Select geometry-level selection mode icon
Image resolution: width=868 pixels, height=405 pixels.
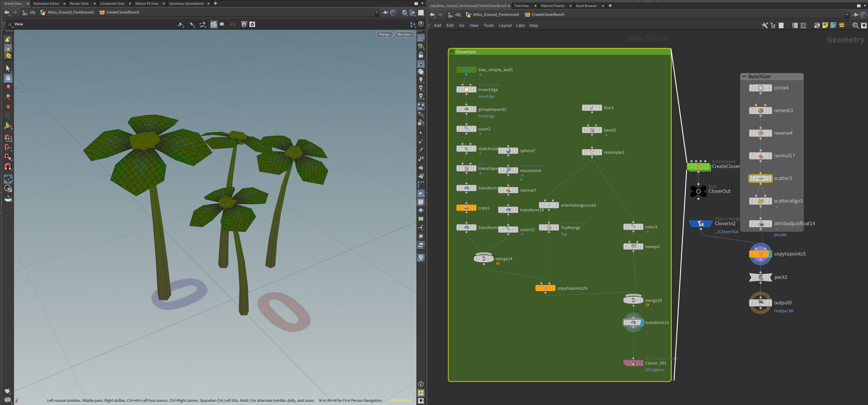click(8, 48)
